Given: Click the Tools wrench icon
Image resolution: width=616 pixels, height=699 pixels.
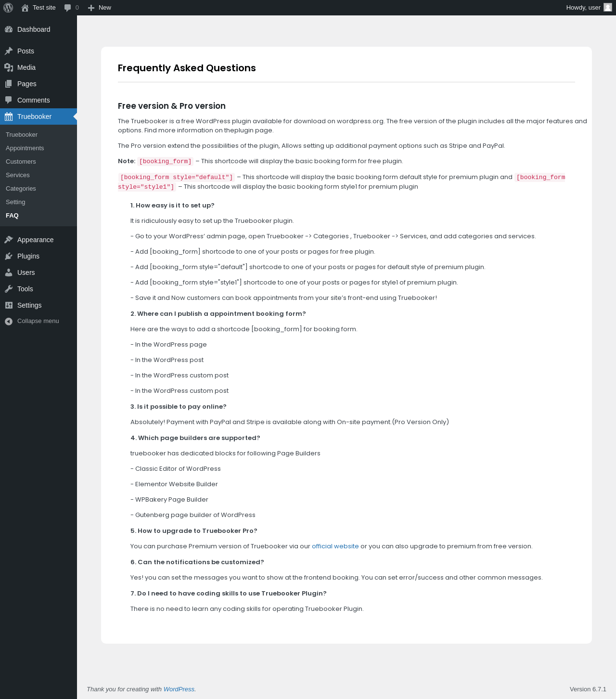Looking at the screenshot, I should (x=9, y=289).
